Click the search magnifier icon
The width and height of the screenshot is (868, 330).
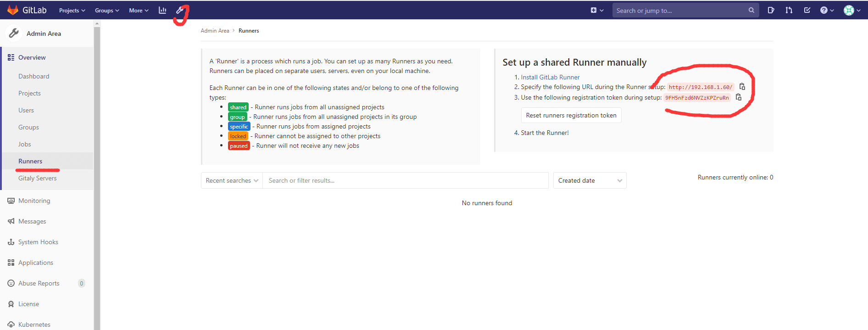pyautogui.click(x=751, y=10)
